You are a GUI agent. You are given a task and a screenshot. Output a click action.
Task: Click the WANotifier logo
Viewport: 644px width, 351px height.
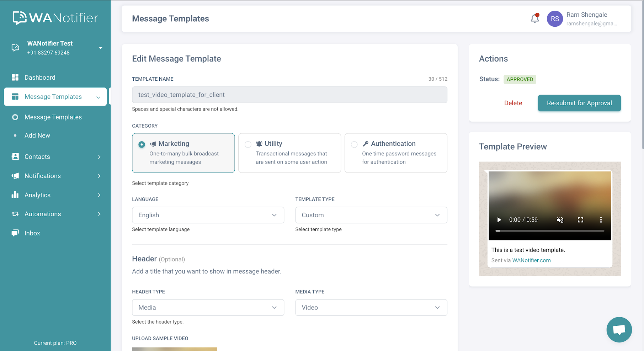[55, 17]
